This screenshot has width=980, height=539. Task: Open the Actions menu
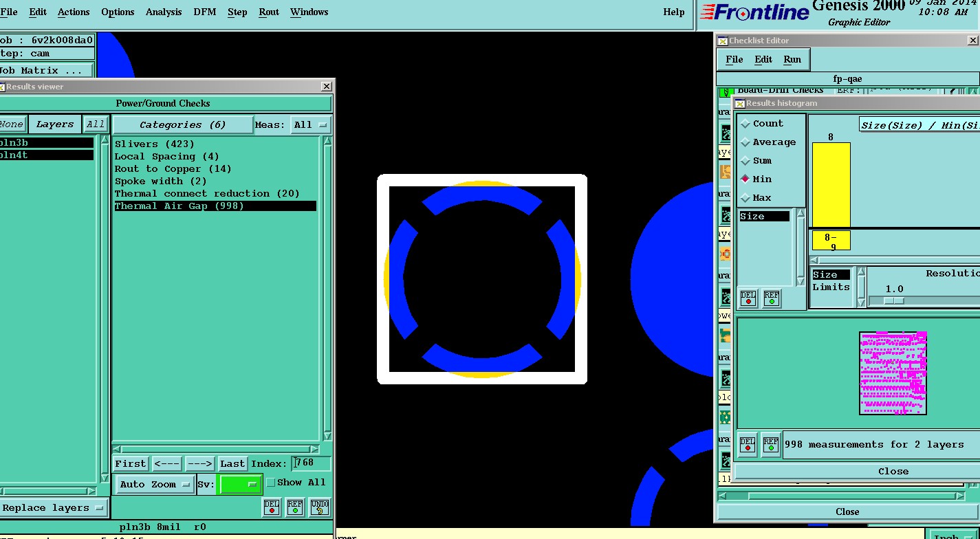pyautogui.click(x=74, y=12)
